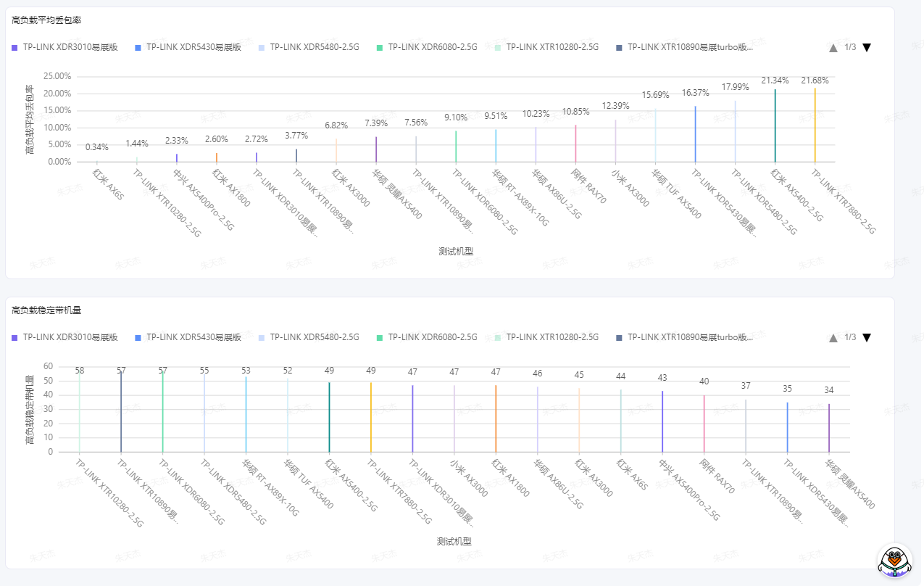The height and width of the screenshot is (586, 924).
Task: Click the 17.99% data label
Action: 735,87
